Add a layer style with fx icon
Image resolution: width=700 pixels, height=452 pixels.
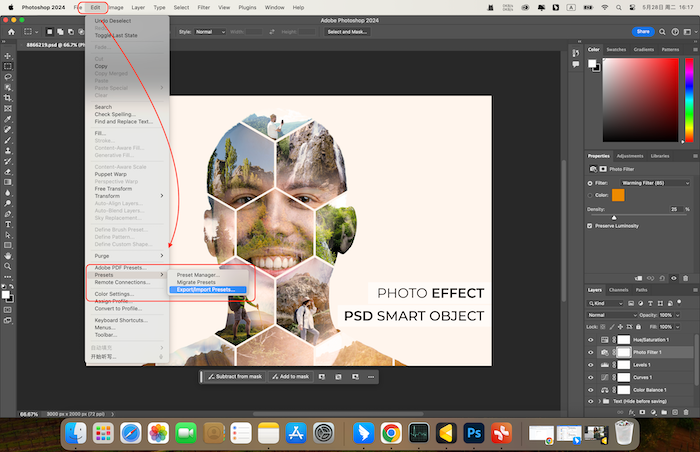(x=631, y=412)
